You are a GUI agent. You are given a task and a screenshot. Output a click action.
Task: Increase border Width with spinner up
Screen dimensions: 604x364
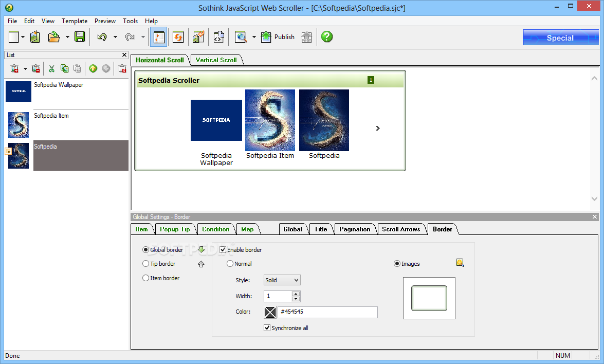296,294
